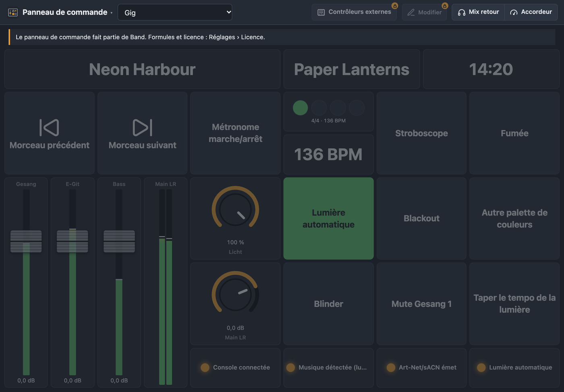This screenshot has width=564, height=392.
Task: Click the lock badge on Modifier button
Action: (x=445, y=6)
